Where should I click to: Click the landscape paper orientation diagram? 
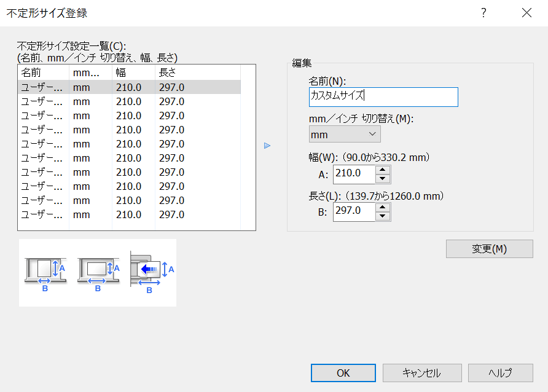click(98, 271)
